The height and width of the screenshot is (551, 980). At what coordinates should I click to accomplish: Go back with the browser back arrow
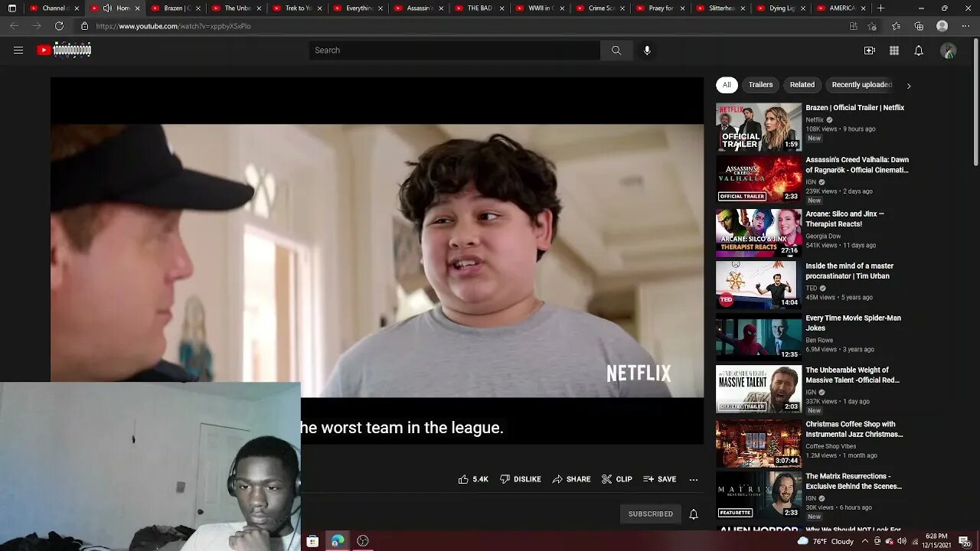(14, 26)
